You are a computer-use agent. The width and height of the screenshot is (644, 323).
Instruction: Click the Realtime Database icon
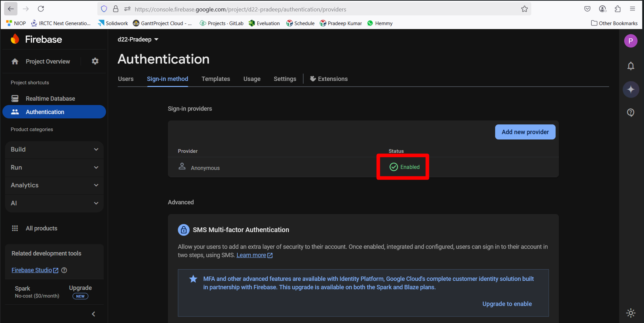coord(15,98)
